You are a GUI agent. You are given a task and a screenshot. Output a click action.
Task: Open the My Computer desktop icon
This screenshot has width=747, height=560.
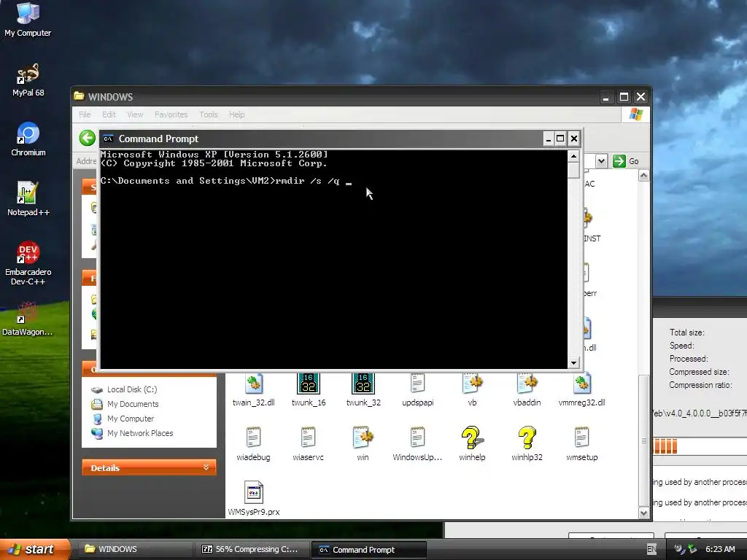[x=28, y=19]
